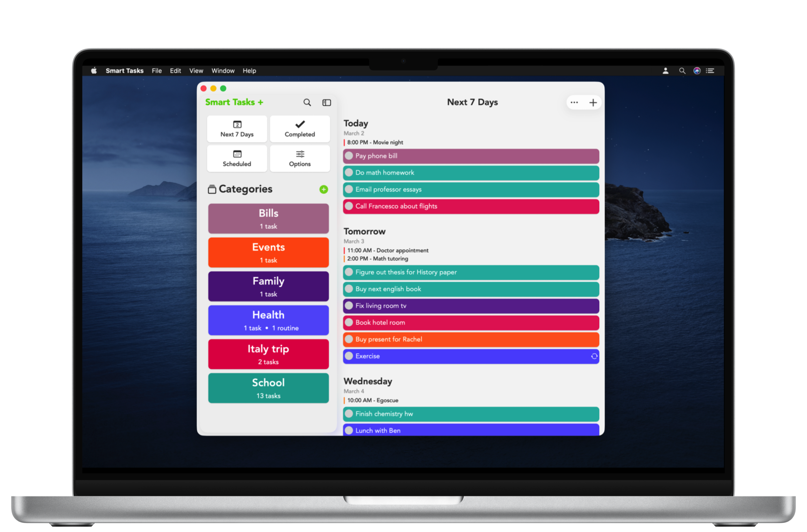Select the Bills category
The image size is (807, 532).
point(268,218)
